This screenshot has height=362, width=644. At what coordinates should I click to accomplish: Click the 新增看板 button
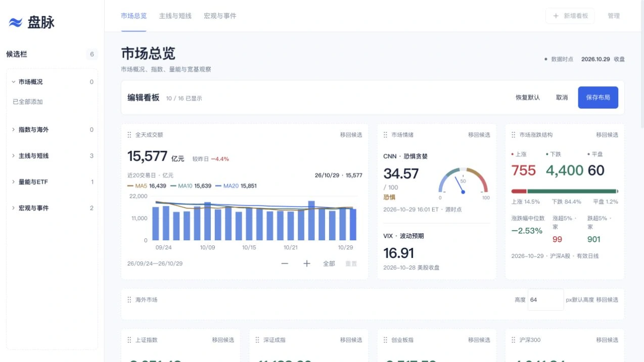pyautogui.click(x=570, y=16)
